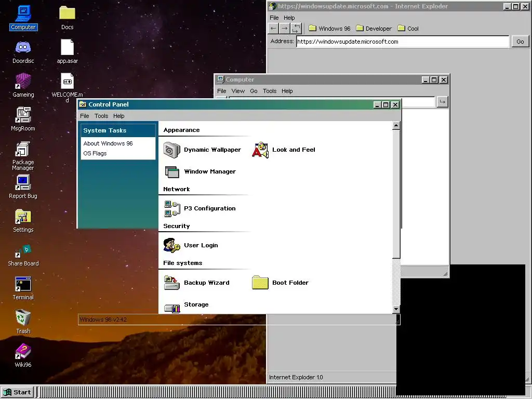This screenshot has height=399, width=532.
Task: Open the Developer bookmark folder
Action: 374,29
